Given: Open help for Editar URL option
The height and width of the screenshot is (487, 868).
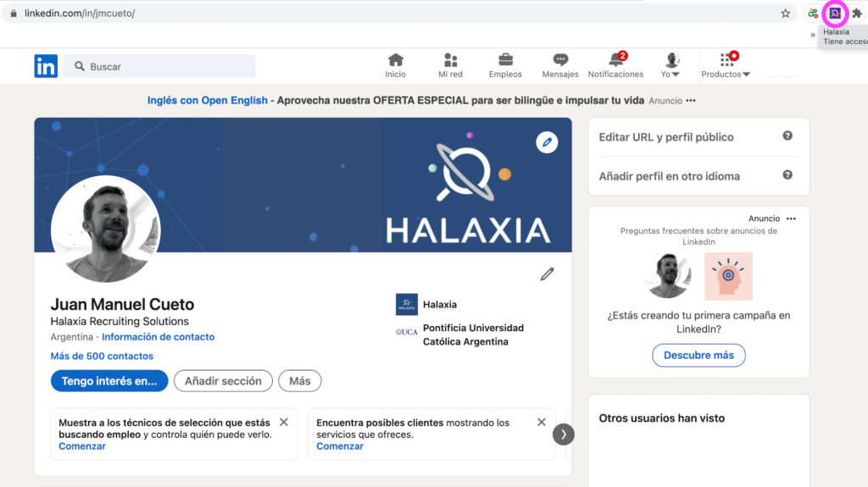Looking at the screenshot, I should 787,136.
